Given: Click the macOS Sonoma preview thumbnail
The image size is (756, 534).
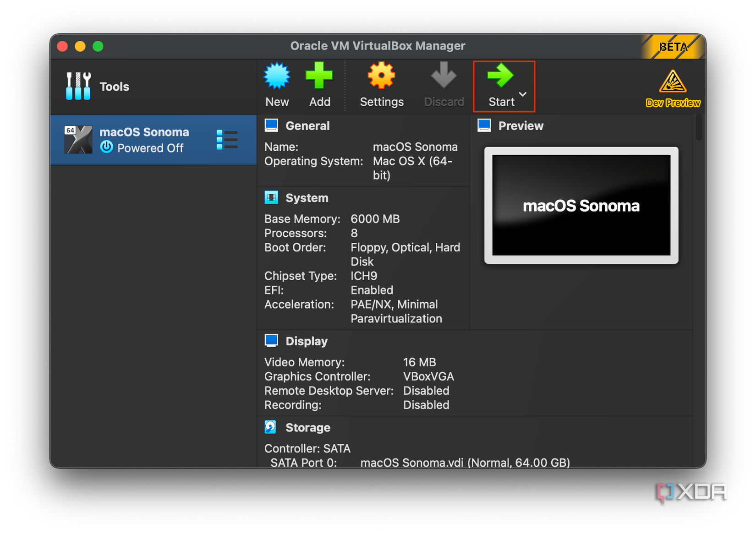Looking at the screenshot, I should click(x=581, y=206).
